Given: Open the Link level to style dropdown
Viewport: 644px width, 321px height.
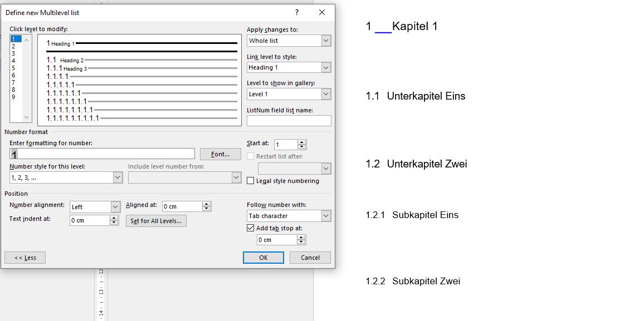Looking at the screenshot, I should tap(326, 67).
